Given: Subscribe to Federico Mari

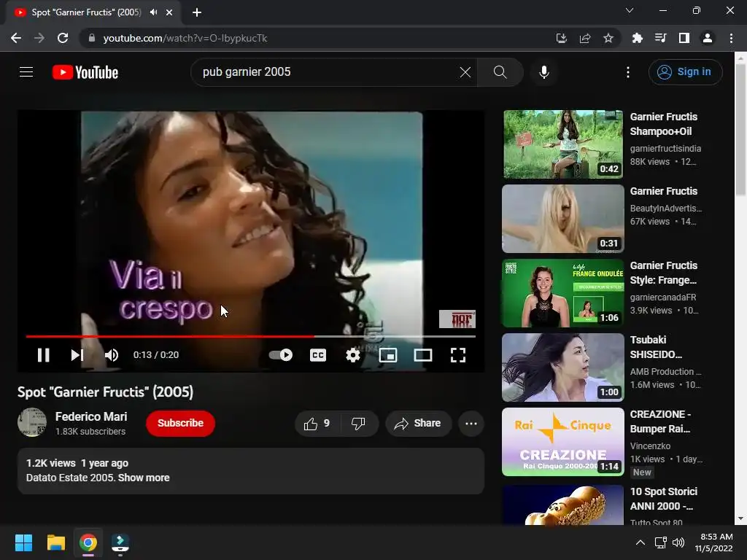Looking at the screenshot, I should 181,424.
